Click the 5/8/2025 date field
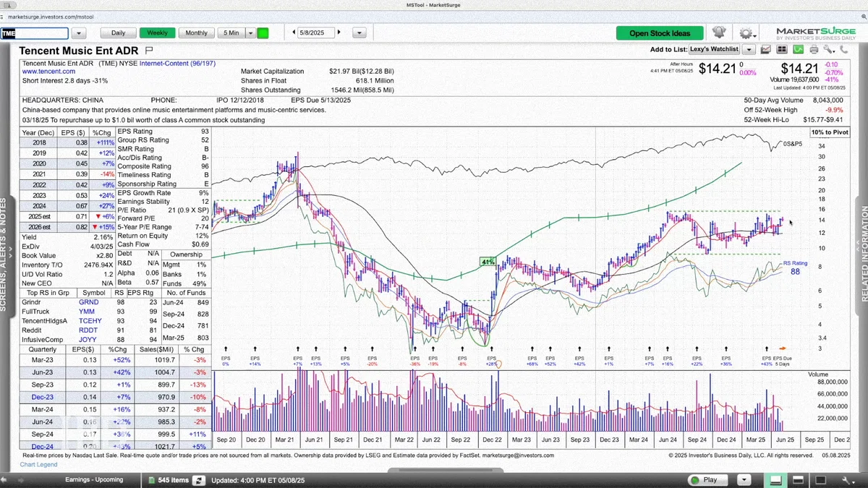 316,33
